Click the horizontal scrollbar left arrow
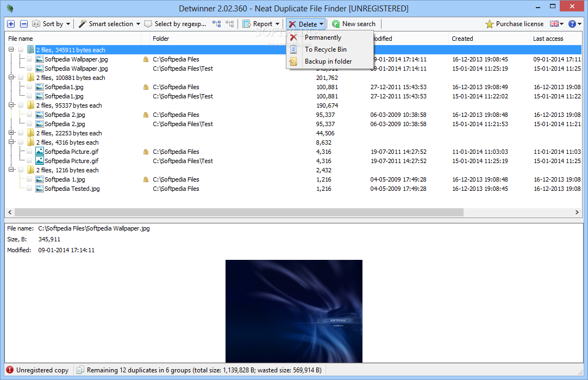 pos(10,213)
